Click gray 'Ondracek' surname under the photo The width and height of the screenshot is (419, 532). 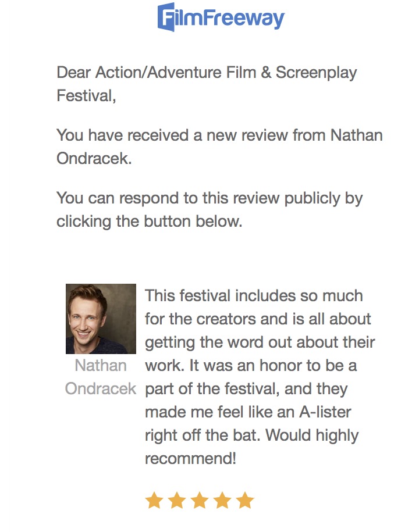tap(101, 389)
